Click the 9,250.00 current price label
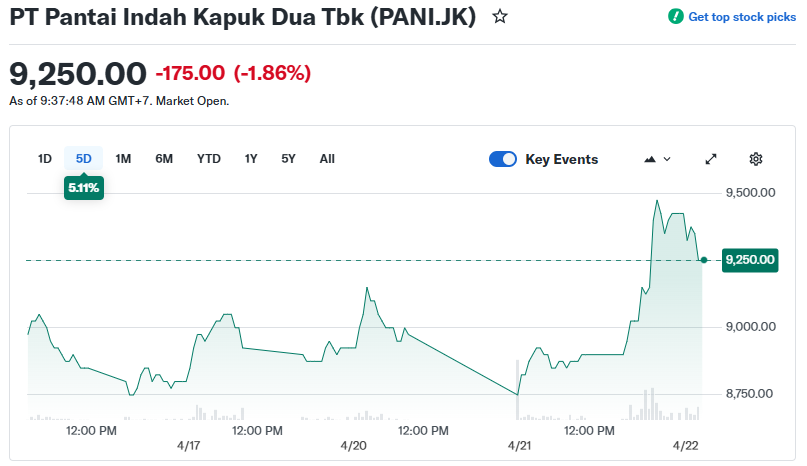The width and height of the screenshot is (807, 466). tap(749, 260)
